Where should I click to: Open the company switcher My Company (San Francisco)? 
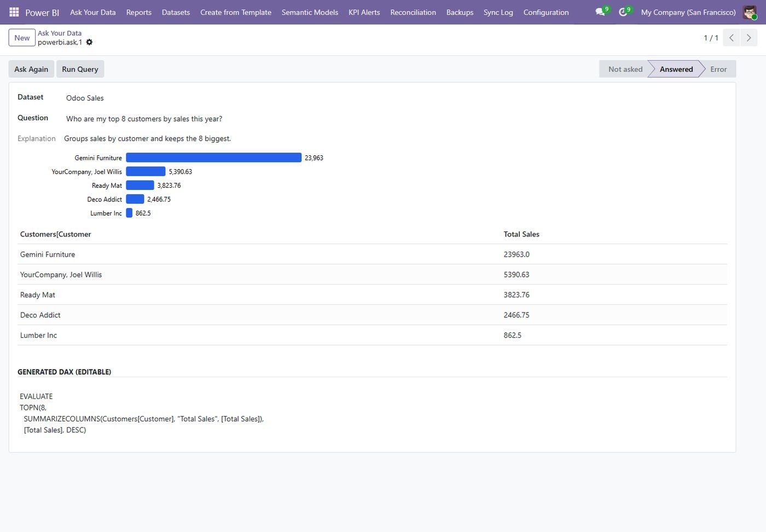click(x=688, y=12)
